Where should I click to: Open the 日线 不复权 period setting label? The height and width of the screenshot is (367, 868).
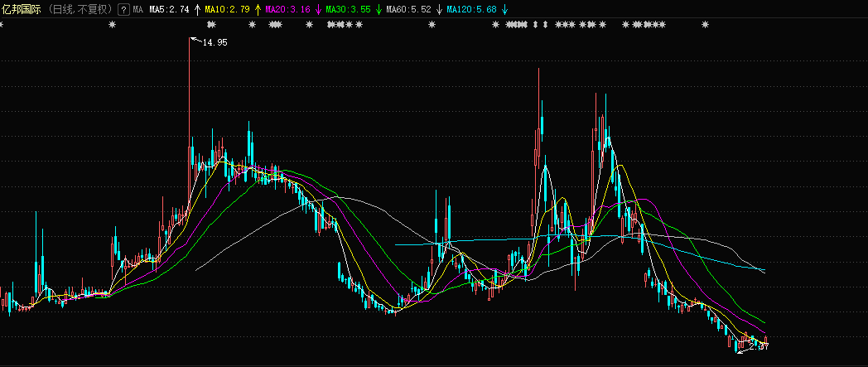click(x=80, y=9)
